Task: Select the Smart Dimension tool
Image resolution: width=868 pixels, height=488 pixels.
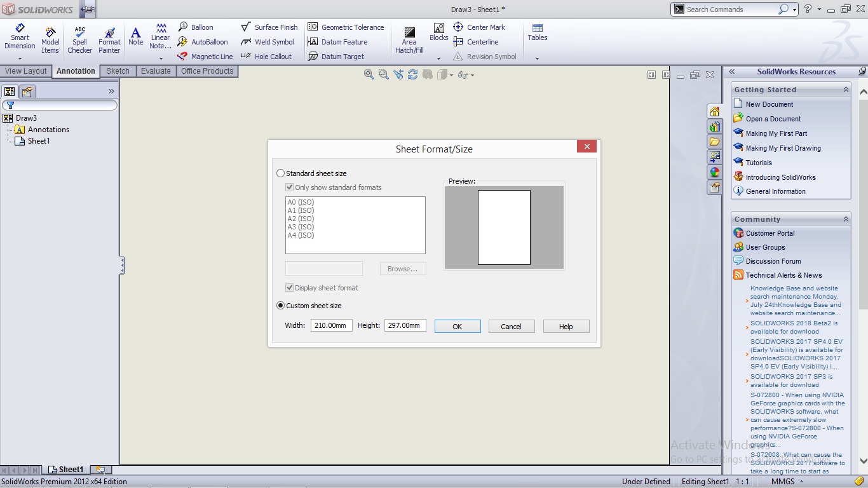Action: coord(19,38)
